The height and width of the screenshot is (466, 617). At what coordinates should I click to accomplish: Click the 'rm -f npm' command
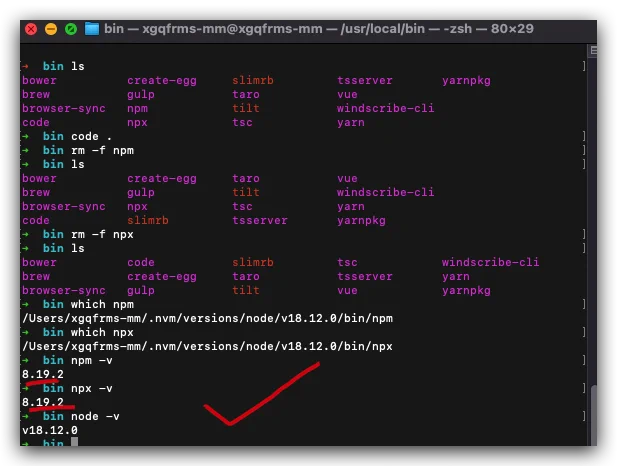[x=102, y=150]
